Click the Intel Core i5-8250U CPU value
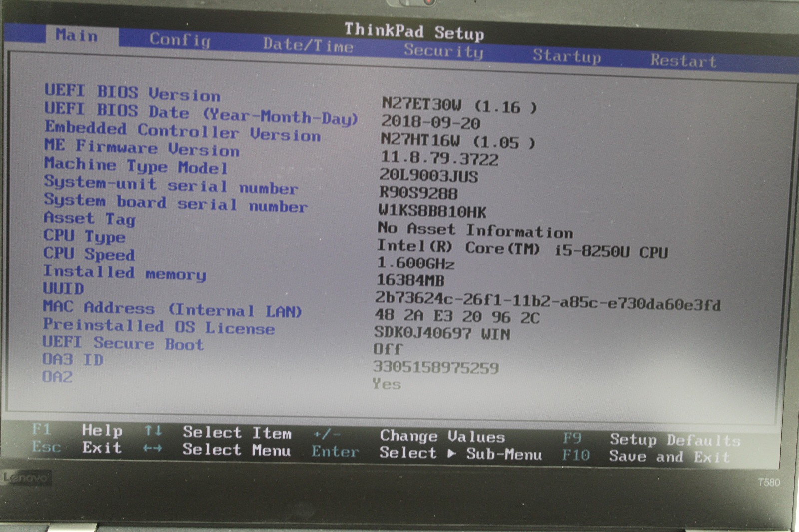 [x=522, y=248]
